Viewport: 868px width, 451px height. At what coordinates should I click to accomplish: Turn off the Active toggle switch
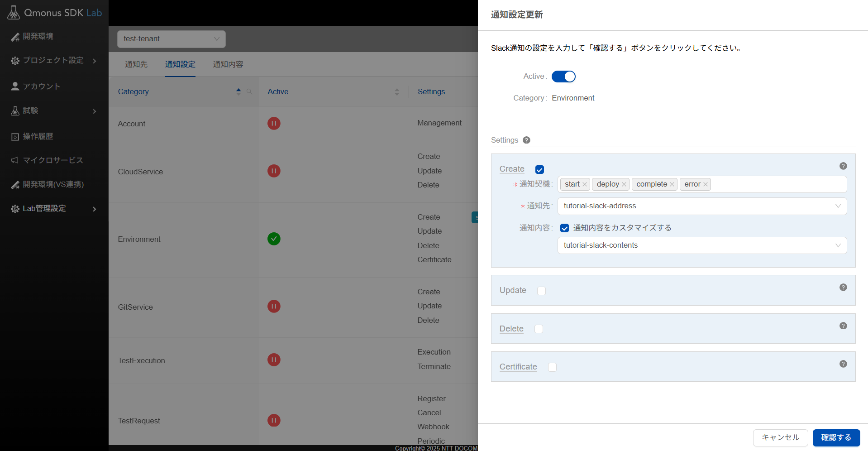tap(563, 77)
